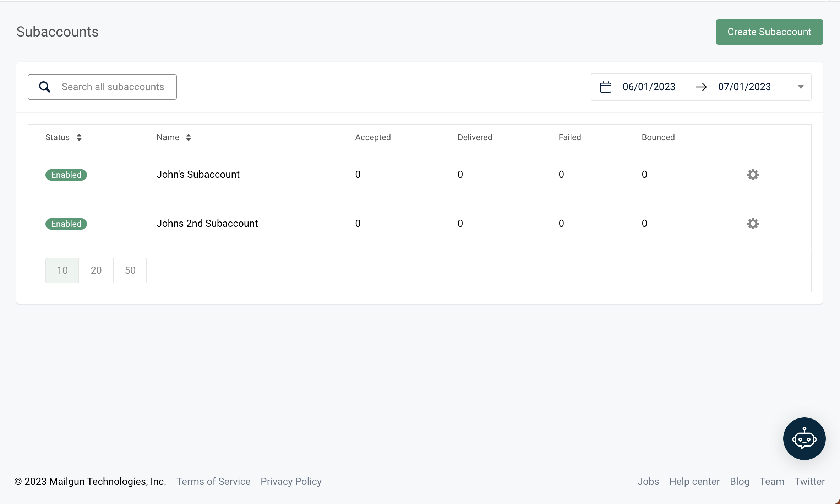
Task: Open the Help center page
Action: (x=694, y=481)
